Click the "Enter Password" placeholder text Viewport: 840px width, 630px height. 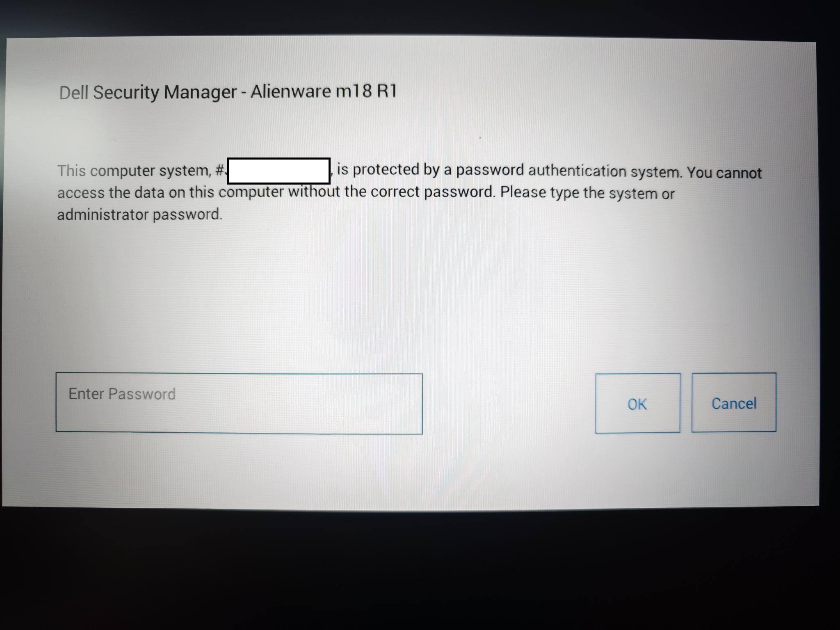pyautogui.click(x=122, y=394)
